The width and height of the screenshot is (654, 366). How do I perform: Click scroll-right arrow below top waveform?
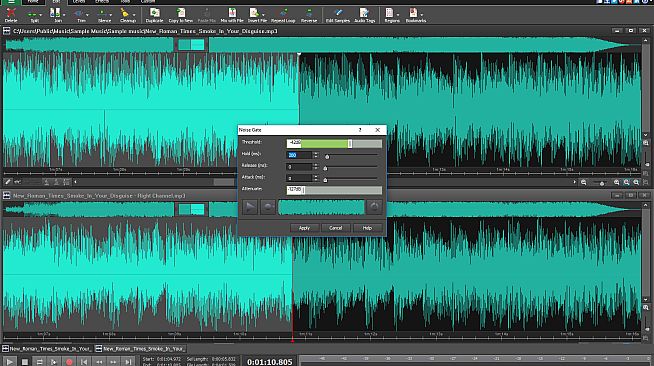574,182
